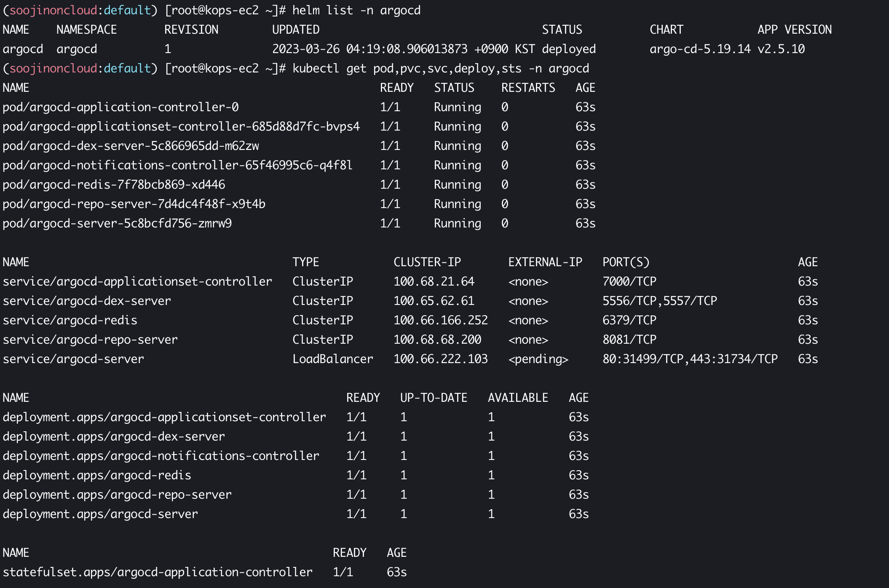Click deployment.apps/argocd-notifications-controller name
889x588 pixels.
(161, 456)
